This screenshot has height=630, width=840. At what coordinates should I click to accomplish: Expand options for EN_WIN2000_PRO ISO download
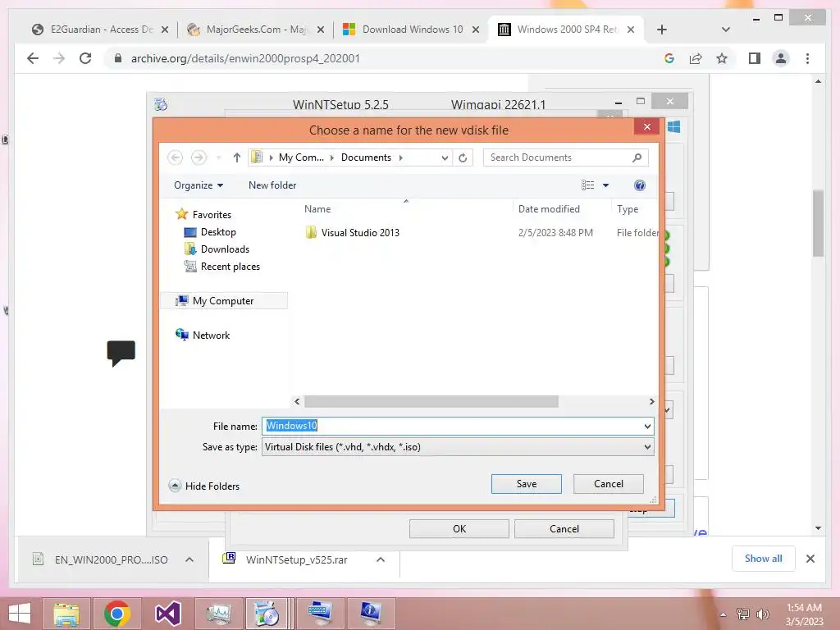189,559
